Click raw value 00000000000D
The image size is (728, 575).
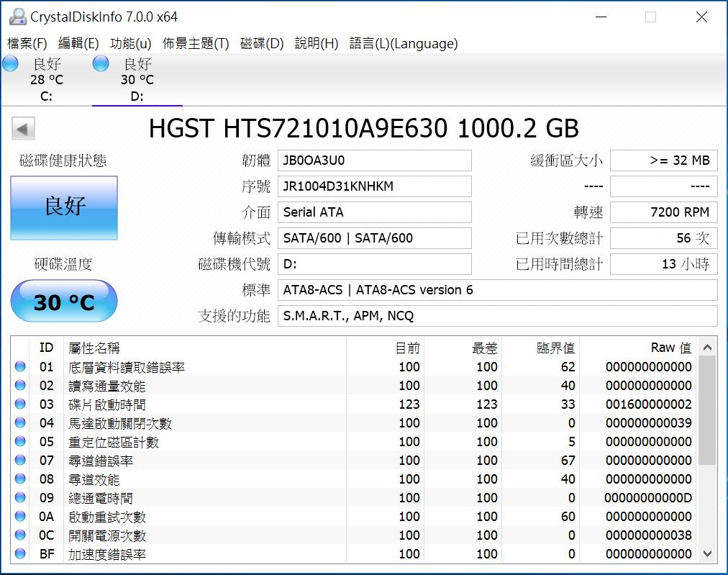[648, 498]
